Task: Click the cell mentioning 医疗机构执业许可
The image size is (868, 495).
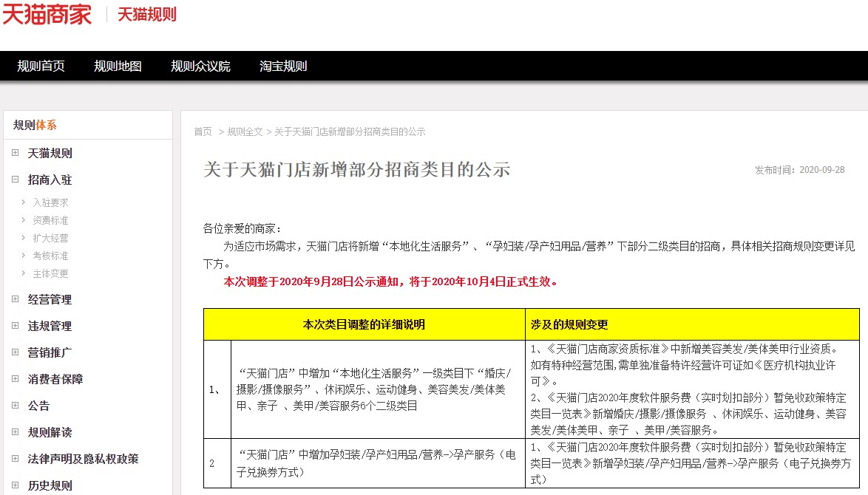Action: [692, 389]
